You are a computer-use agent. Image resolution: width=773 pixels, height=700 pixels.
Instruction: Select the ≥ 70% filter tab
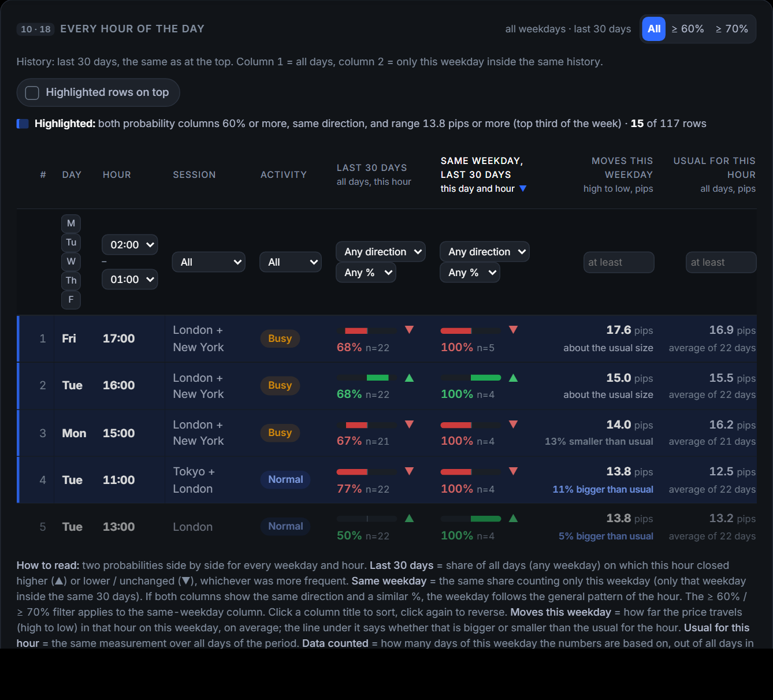(732, 29)
